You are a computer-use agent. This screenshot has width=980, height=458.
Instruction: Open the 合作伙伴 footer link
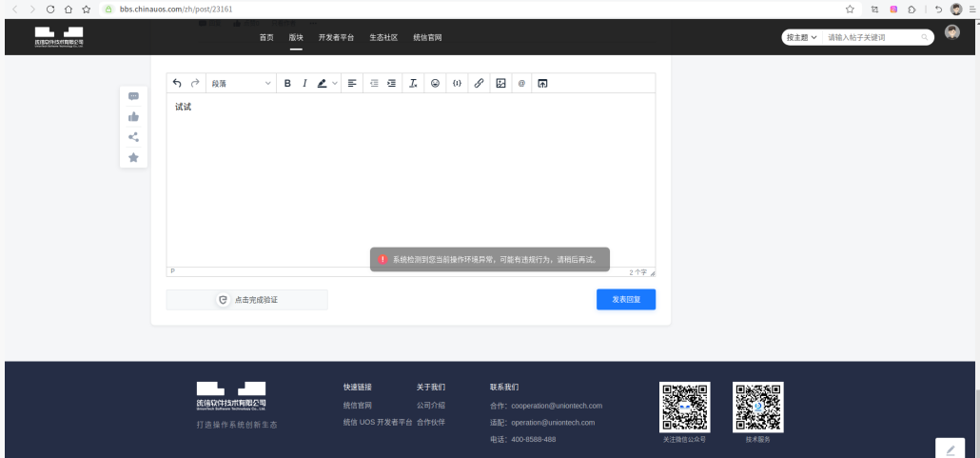coord(431,423)
